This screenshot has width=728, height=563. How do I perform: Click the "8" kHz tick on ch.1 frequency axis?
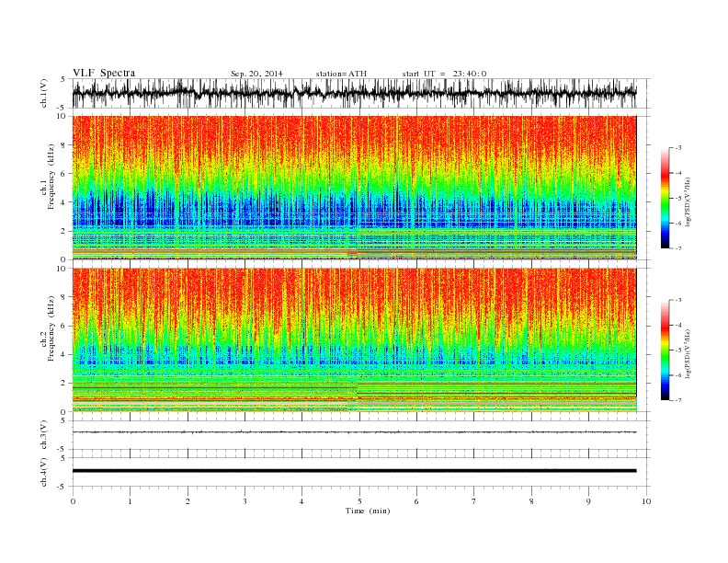(64, 145)
